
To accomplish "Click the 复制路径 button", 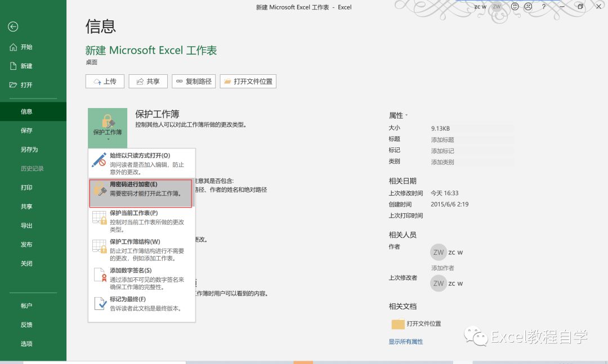I will point(194,82).
